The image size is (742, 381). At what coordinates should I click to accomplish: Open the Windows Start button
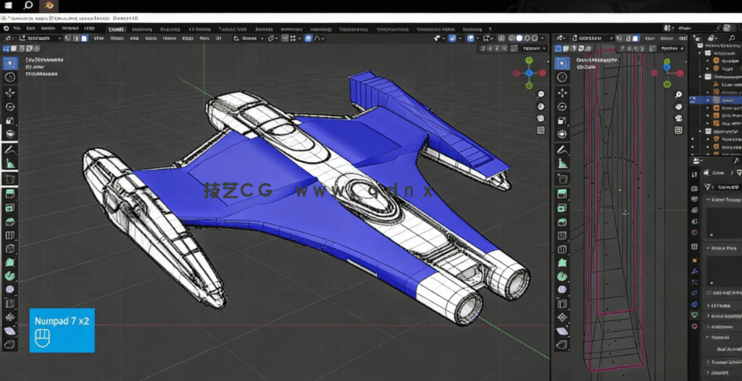tap(9, 6)
